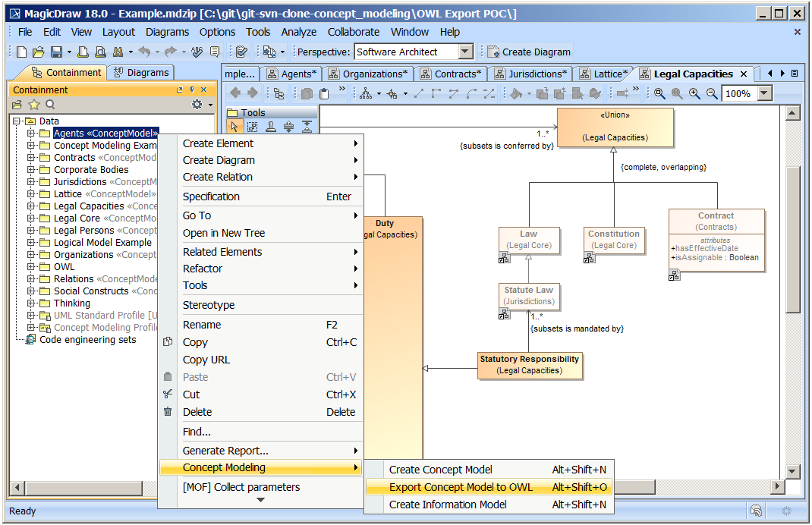Viewport: 812px width, 525px height.
Task: Click the Zoom In magnifier icon
Action: pos(694,93)
